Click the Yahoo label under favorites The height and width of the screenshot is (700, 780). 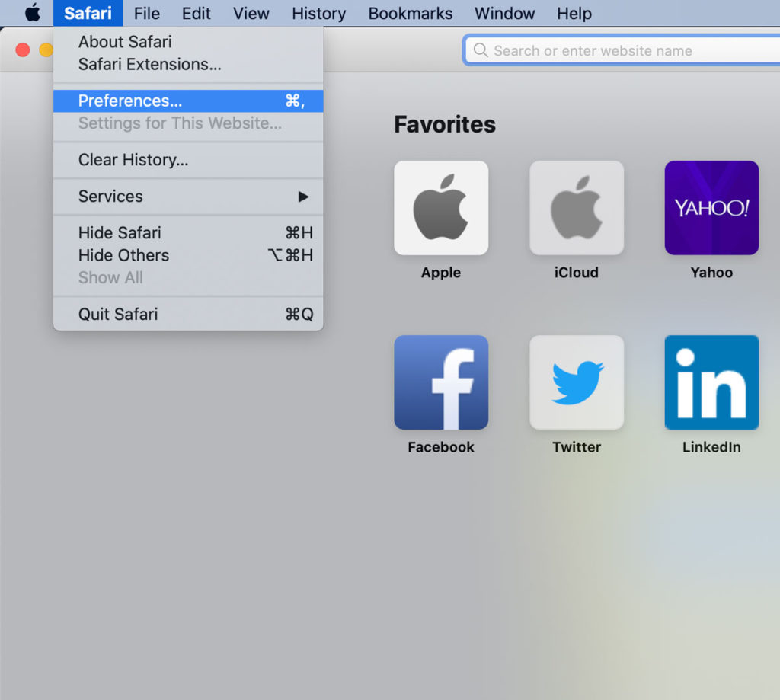tap(711, 273)
